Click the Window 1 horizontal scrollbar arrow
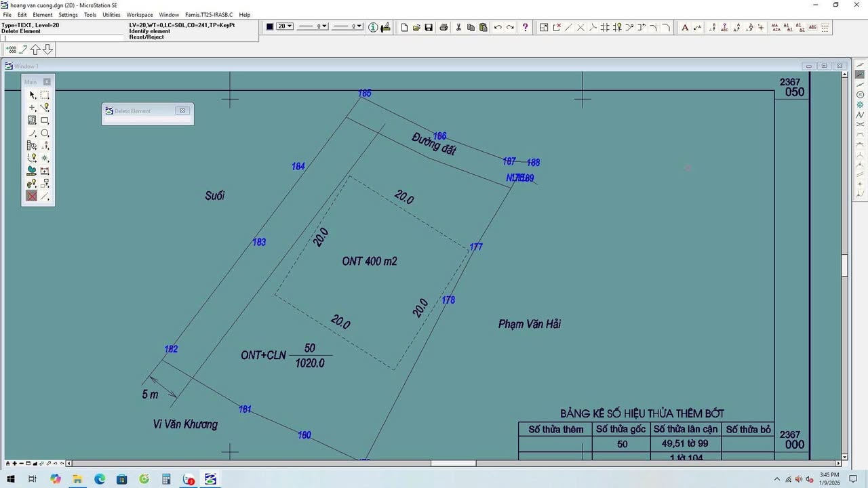The width and height of the screenshot is (868, 488). point(68,463)
